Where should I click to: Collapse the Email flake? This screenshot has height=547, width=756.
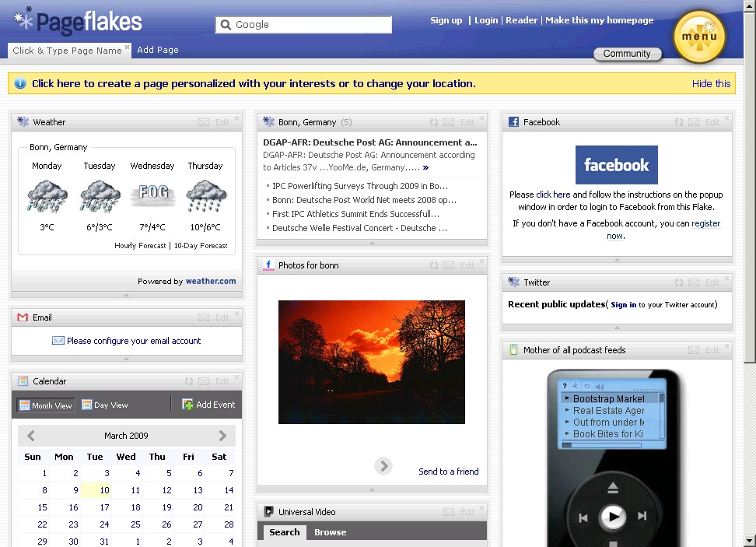coord(126,359)
